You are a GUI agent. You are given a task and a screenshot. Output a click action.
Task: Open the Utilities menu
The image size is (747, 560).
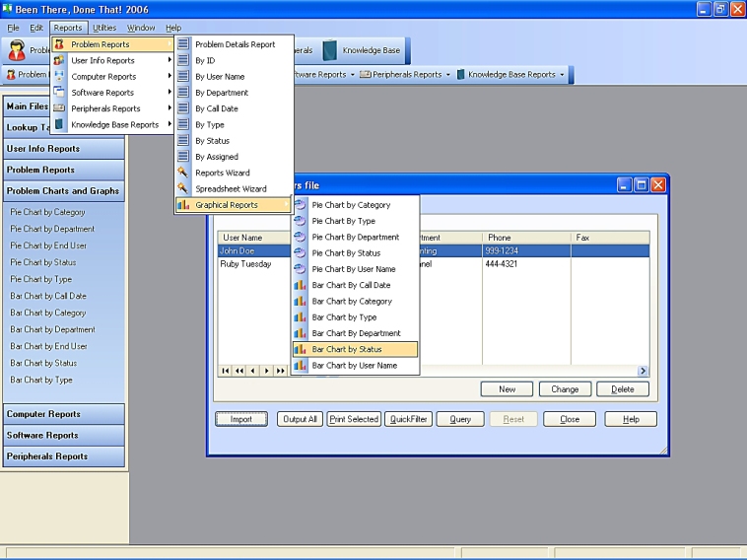[x=104, y=28]
